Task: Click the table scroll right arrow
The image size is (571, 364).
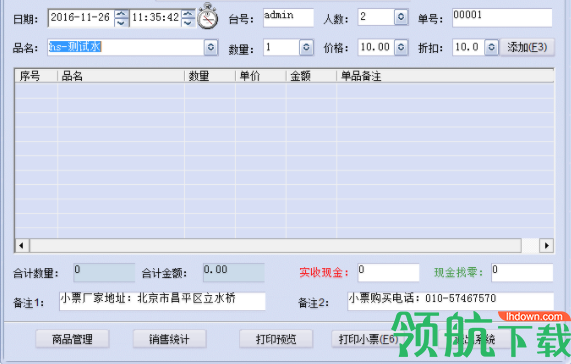Action: point(546,245)
